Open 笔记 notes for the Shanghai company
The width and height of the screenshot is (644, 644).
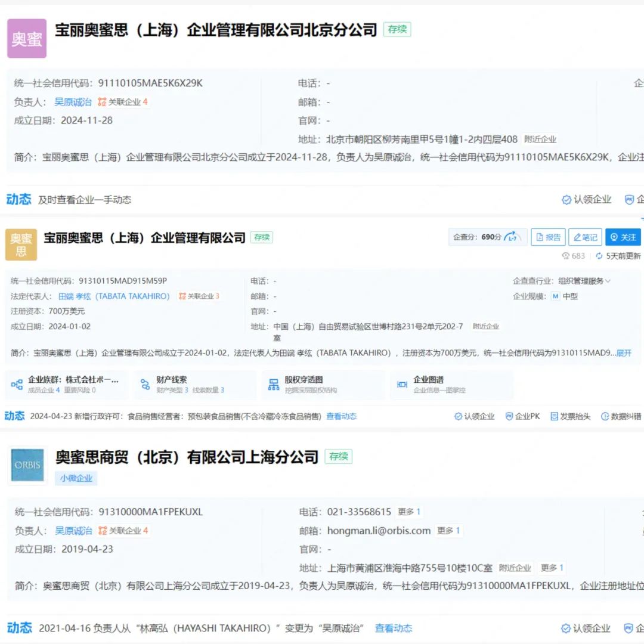click(585, 237)
